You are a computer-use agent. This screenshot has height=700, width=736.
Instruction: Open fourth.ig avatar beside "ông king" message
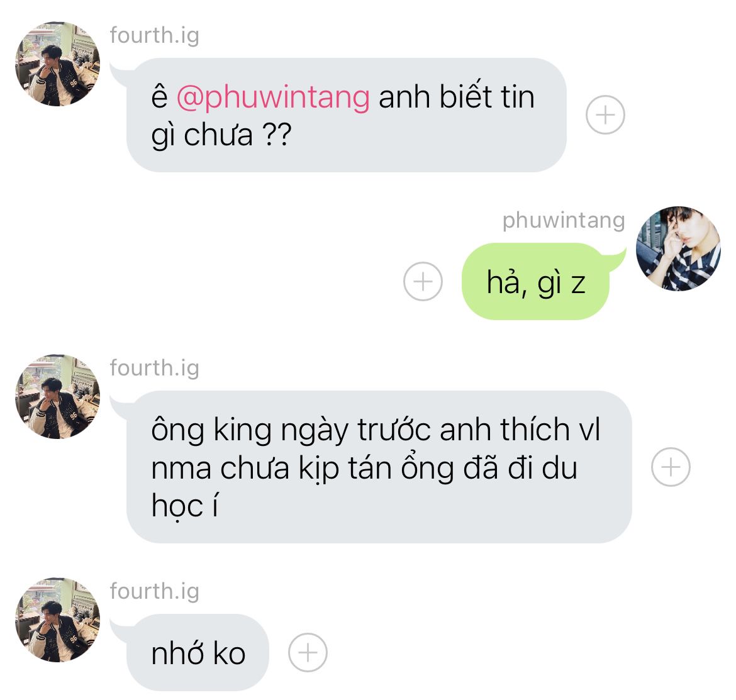tap(57, 396)
